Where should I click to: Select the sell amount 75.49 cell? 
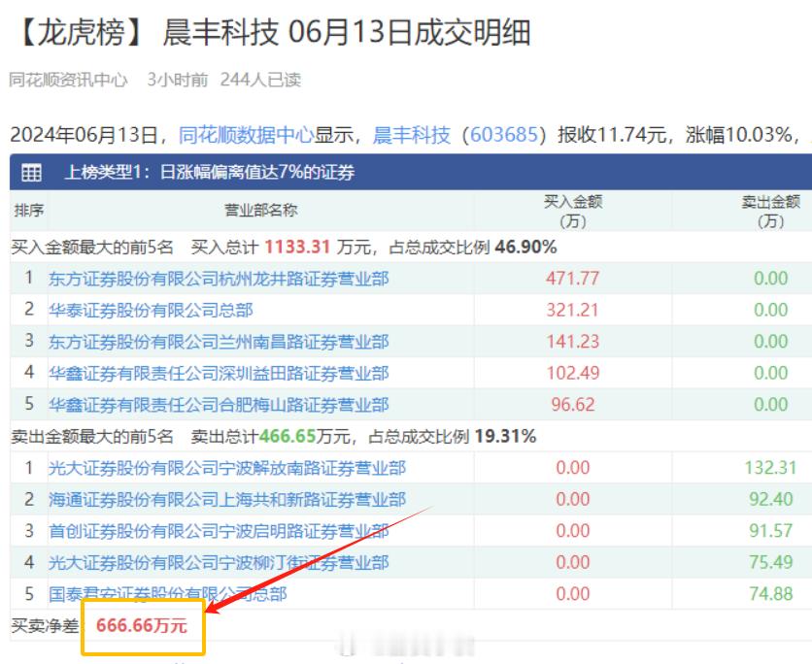770,563
